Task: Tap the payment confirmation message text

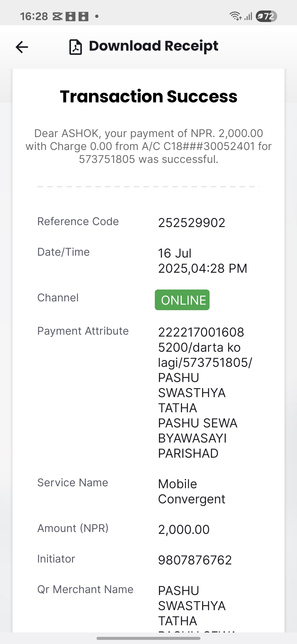Action: [x=148, y=146]
